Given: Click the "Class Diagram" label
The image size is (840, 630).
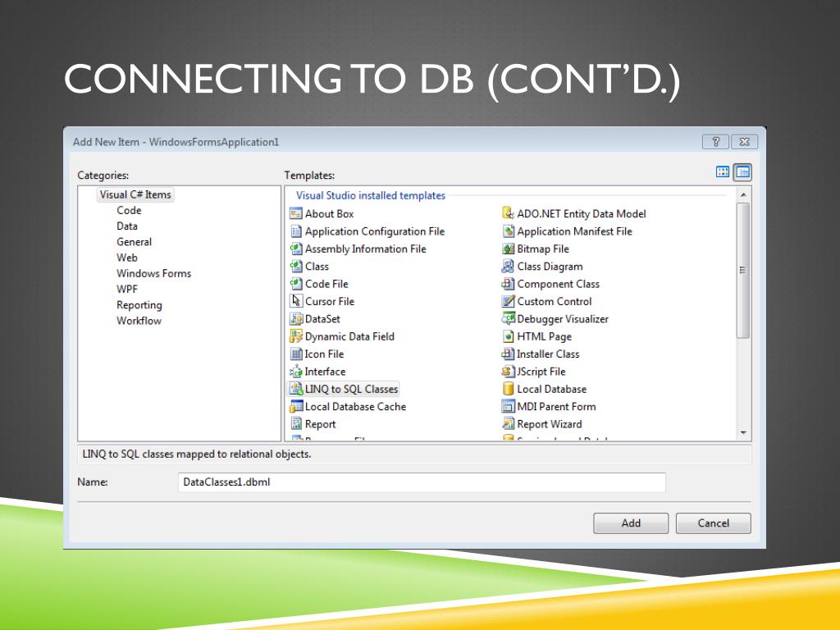Looking at the screenshot, I should 550,267.
